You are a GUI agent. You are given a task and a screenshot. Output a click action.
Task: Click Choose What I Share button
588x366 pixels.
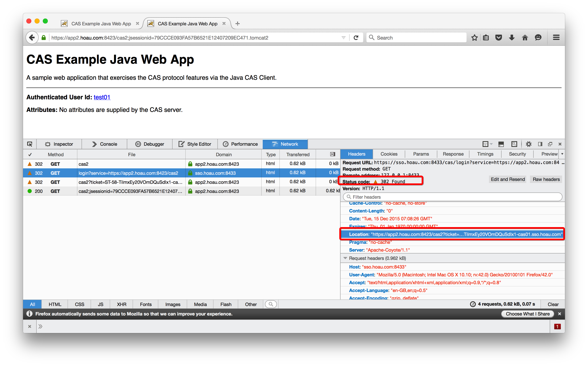527,314
